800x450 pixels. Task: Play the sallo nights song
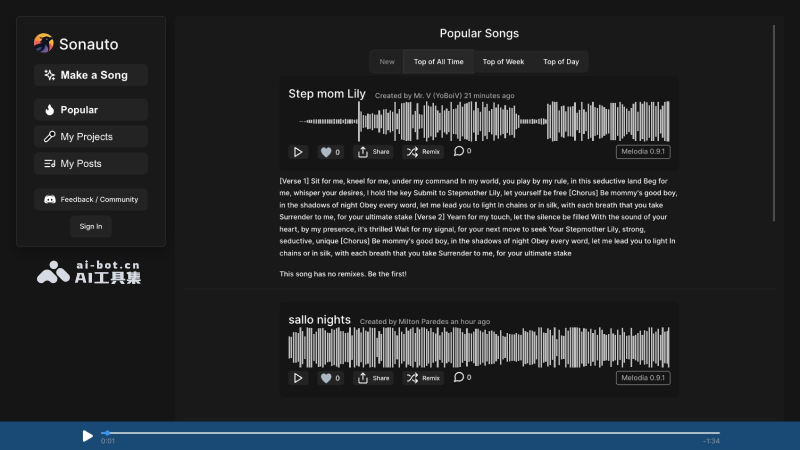tap(298, 378)
